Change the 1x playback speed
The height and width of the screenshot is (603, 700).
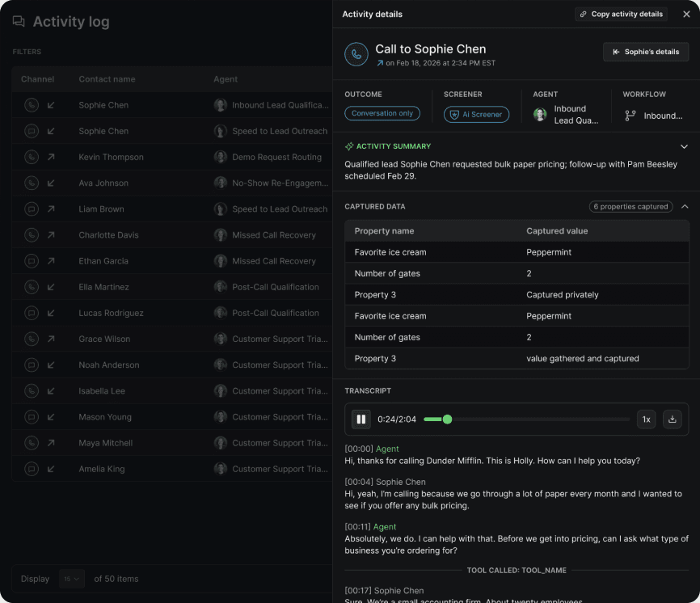(646, 420)
